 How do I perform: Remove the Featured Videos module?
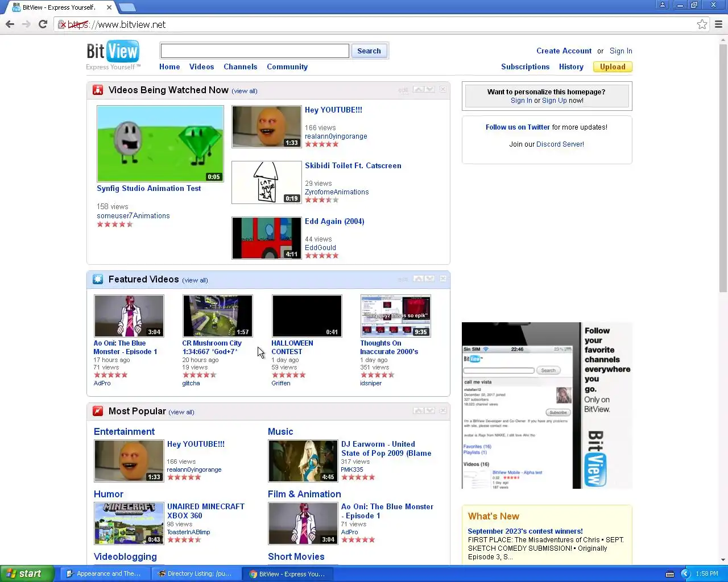coord(443,278)
